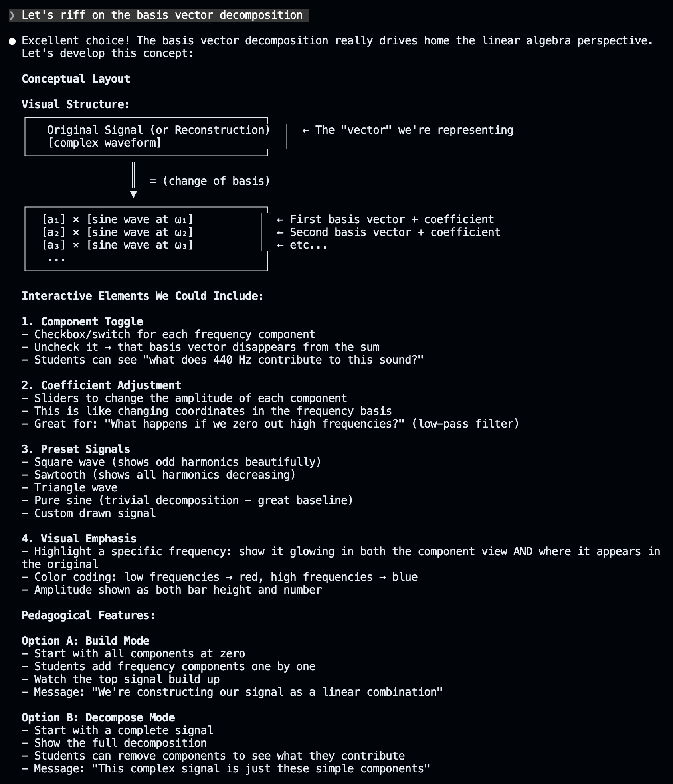Click the "3. Preset Signals" heading
This screenshot has width=673, height=784.
[76, 449]
